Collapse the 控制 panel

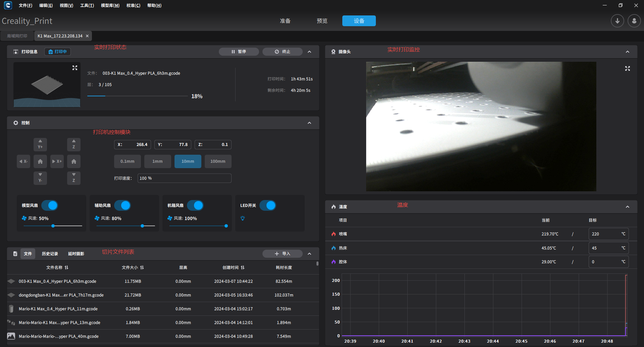point(309,123)
